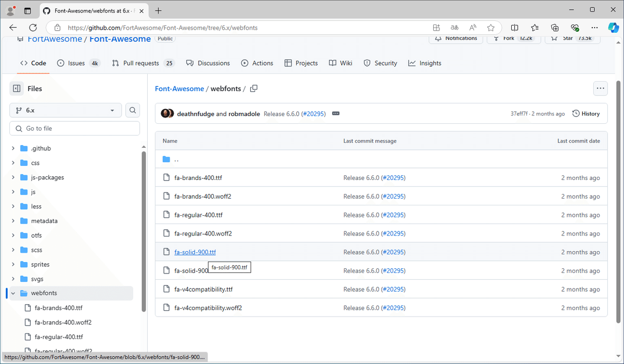Open browser Collections icon

[x=555, y=28]
